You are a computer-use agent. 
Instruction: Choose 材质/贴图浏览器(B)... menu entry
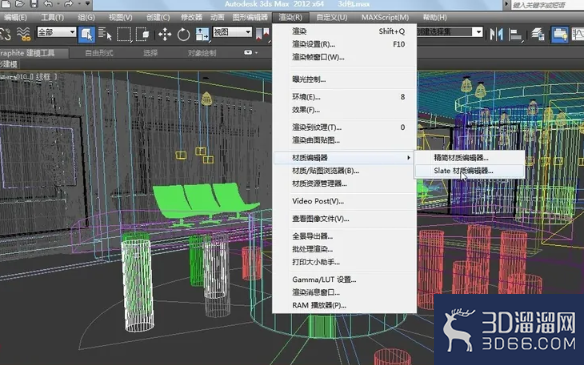point(344,171)
